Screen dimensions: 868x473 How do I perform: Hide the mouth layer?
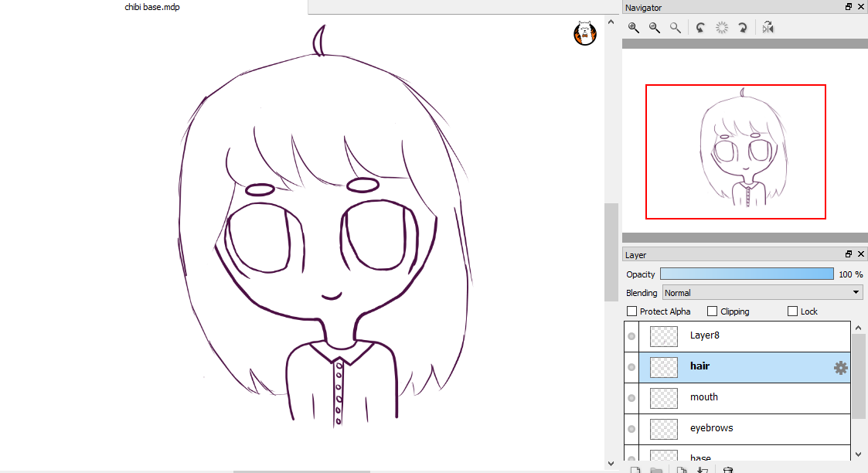[631, 398]
